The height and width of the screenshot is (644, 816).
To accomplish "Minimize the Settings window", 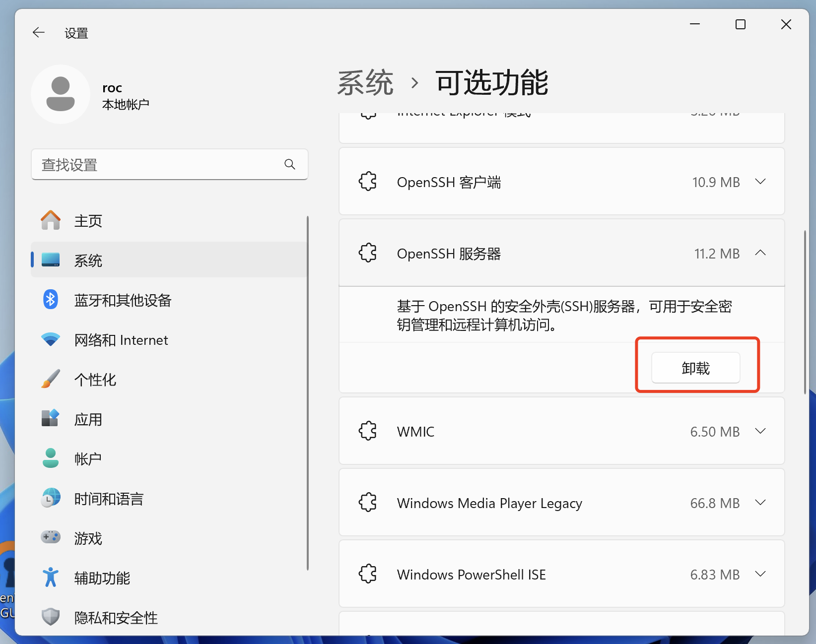I will pyautogui.click(x=695, y=24).
